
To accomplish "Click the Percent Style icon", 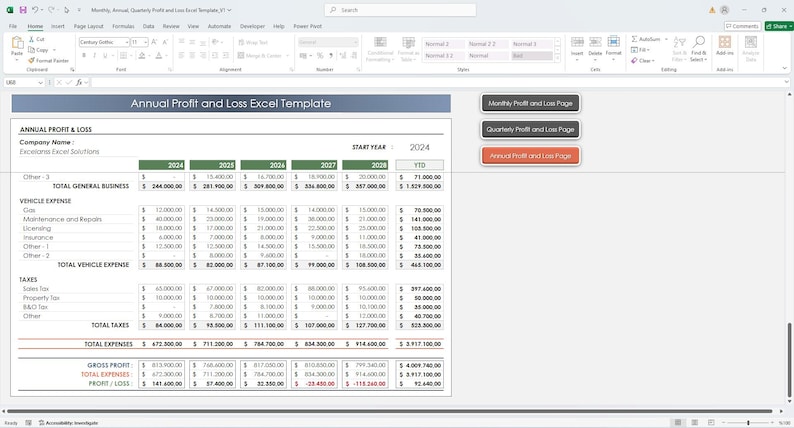I will [x=320, y=56].
